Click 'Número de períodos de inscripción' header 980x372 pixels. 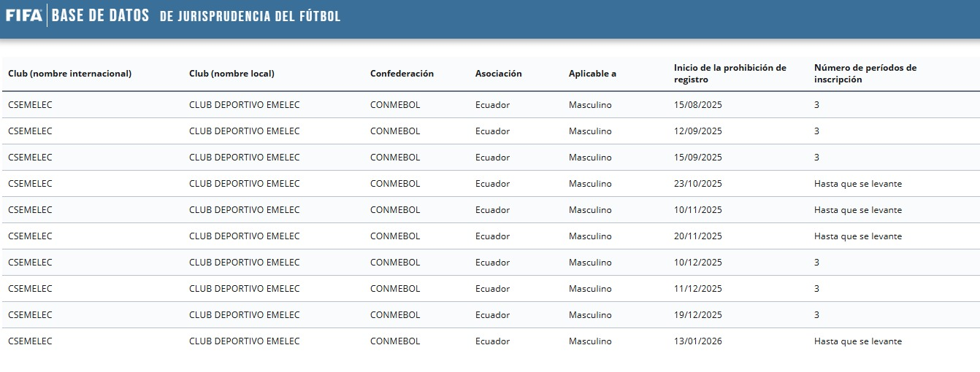tap(865, 74)
